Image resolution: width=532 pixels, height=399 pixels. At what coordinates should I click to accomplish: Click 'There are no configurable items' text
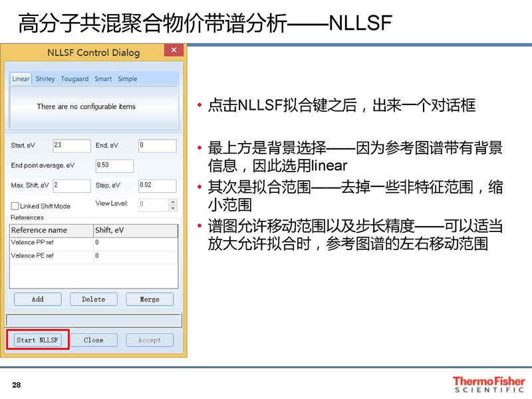click(x=86, y=106)
